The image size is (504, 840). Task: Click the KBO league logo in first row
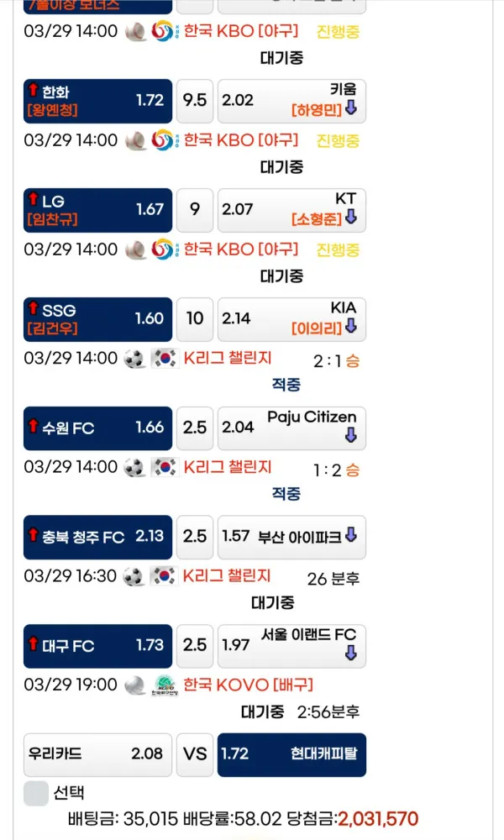[x=162, y=31]
